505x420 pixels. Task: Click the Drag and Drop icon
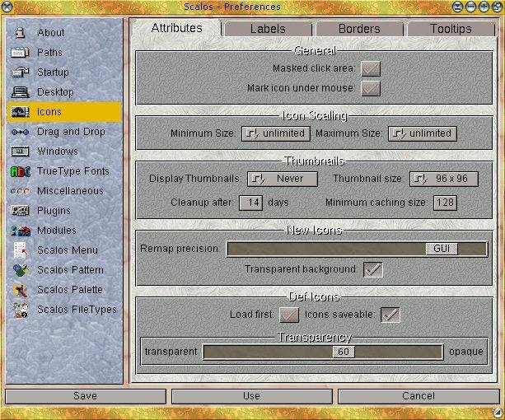click(20, 132)
